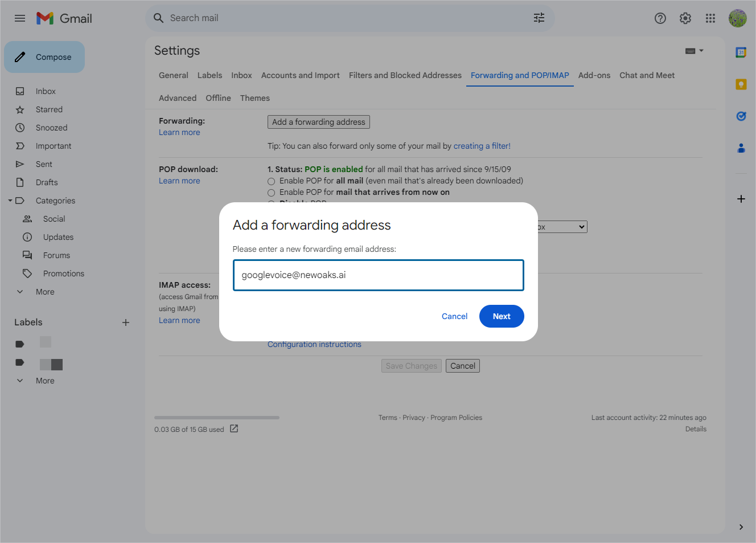
Task: Switch to Accounts and Import tab
Action: [x=300, y=75]
